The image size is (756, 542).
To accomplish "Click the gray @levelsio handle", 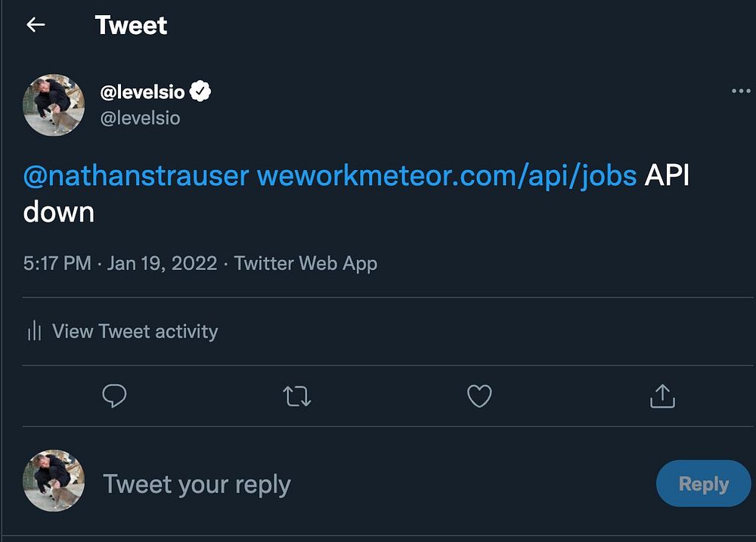I will (140, 118).
